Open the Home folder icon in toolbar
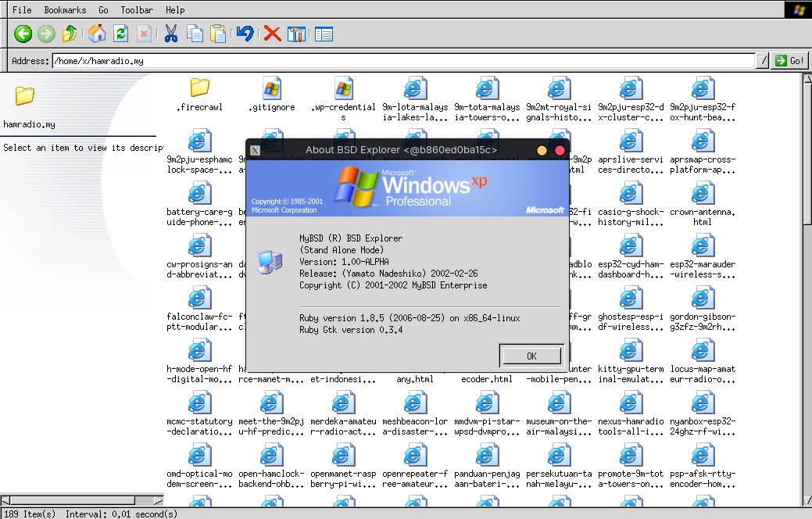This screenshot has width=812, height=519. click(x=97, y=34)
